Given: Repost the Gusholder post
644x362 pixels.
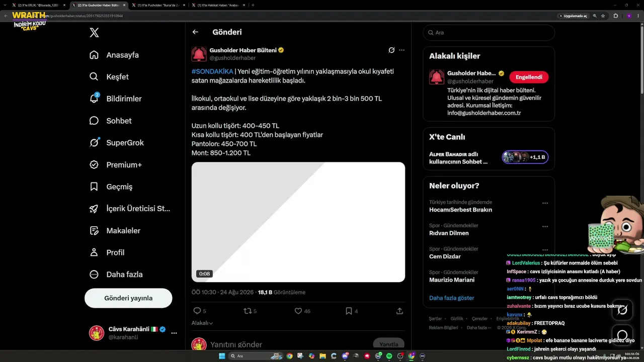Looking at the screenshot, I should click(247, 311).
